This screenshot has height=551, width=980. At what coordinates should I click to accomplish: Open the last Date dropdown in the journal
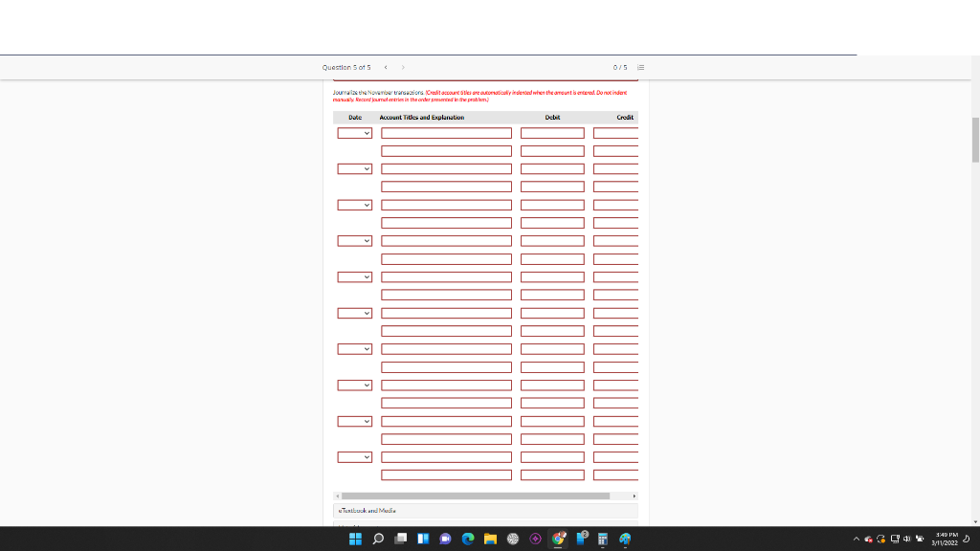point(353,456)
